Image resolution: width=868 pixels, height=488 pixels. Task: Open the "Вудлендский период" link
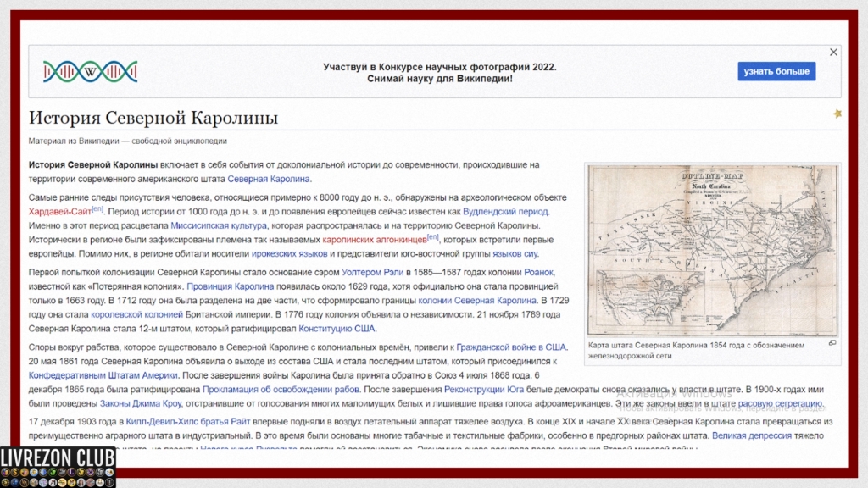tap(505, 211)
